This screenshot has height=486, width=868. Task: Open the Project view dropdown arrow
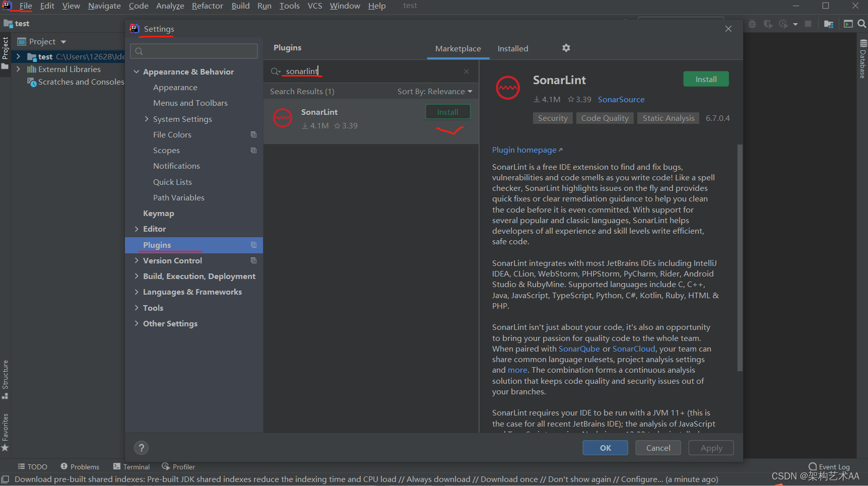tap(63, 42)
